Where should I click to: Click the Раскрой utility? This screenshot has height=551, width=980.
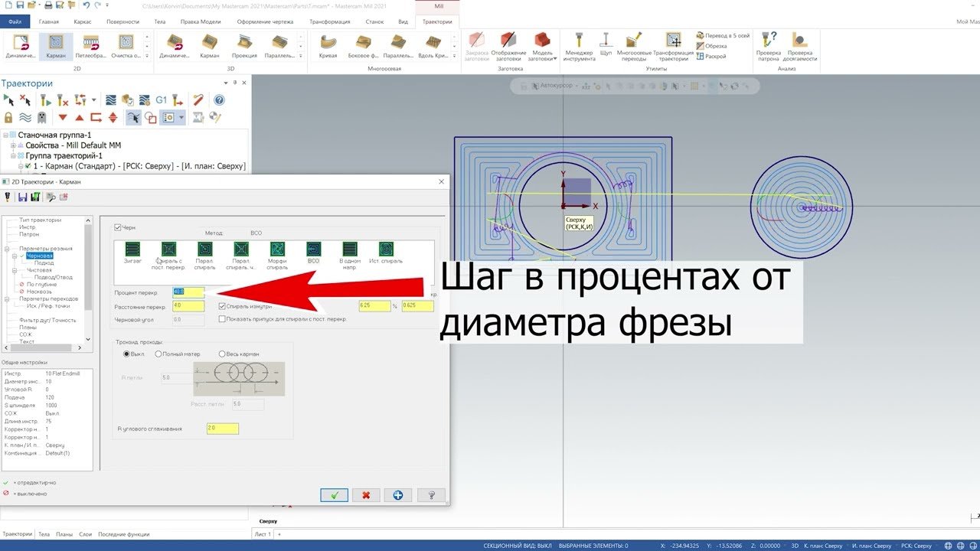tap(710, 56)
